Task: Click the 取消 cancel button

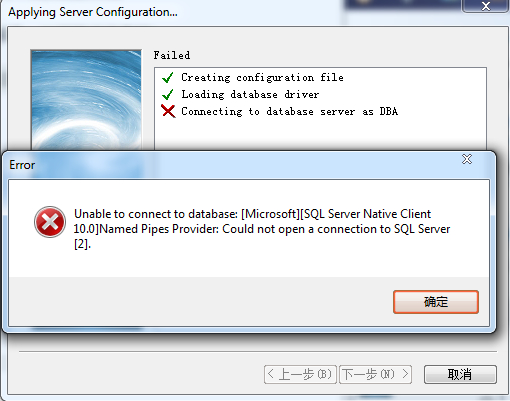Action: pos(460,374)
